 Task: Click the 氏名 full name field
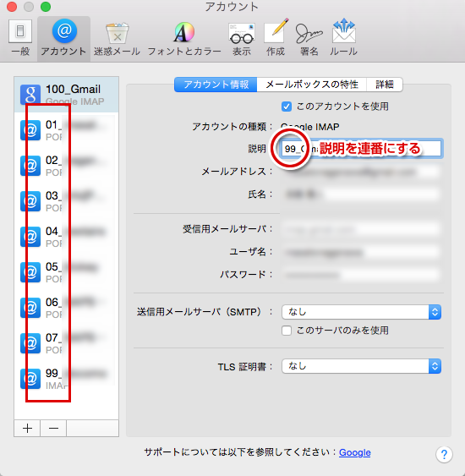coord(361,194)
